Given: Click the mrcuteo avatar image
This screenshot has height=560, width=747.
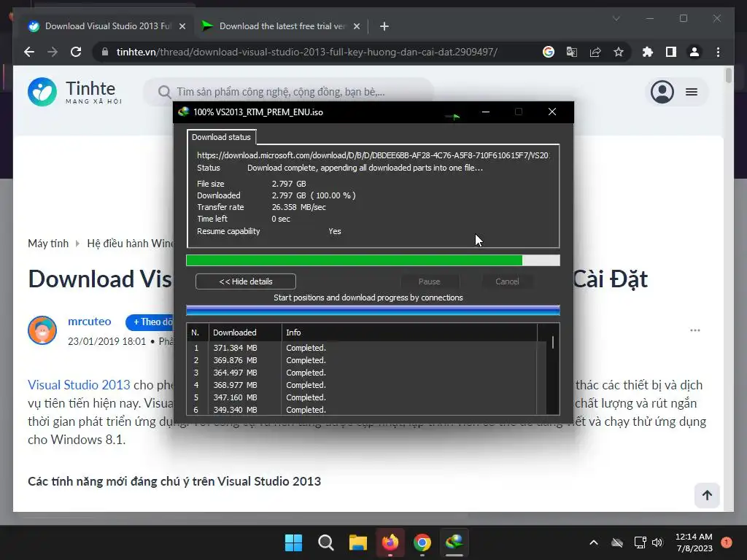Looking at the screenshot, I should click(42, 330).
